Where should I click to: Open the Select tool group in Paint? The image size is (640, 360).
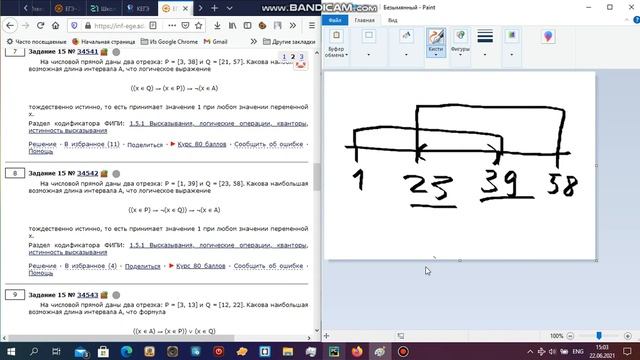(369, 43)
